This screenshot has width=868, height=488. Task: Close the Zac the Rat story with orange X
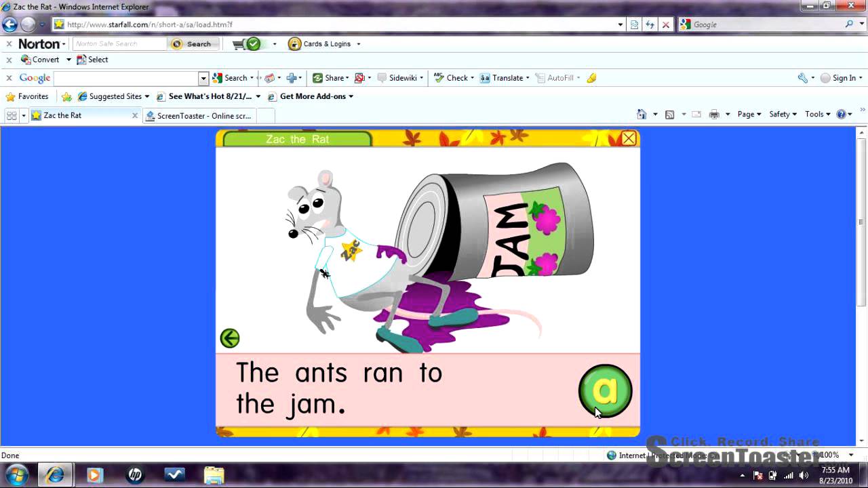coord(629,138)
